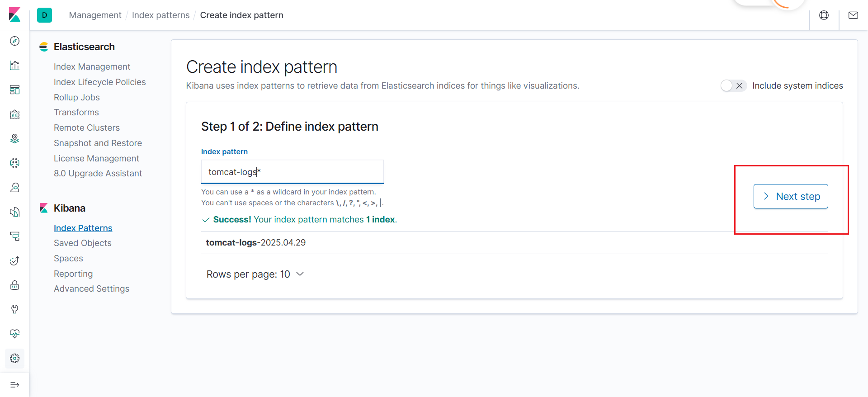Open Discover from the compass icon
The width and height of the screenshot is (868, 397).
(14, 41)
